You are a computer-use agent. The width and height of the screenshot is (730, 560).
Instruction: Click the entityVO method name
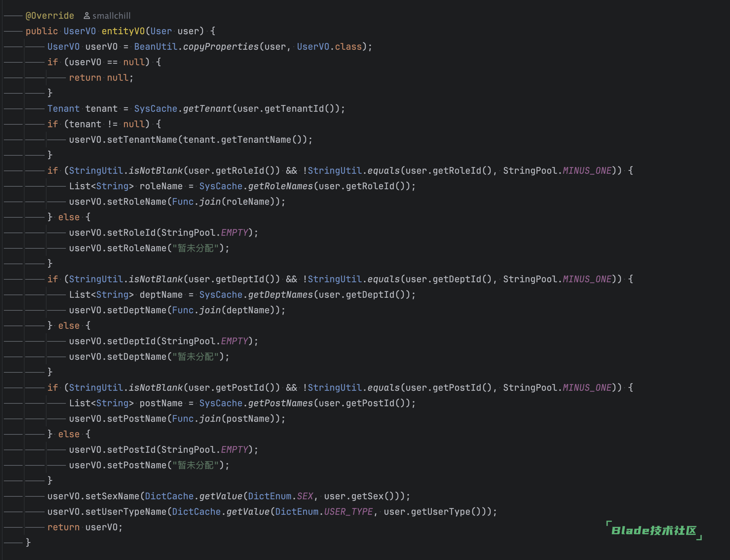[123, 31]
